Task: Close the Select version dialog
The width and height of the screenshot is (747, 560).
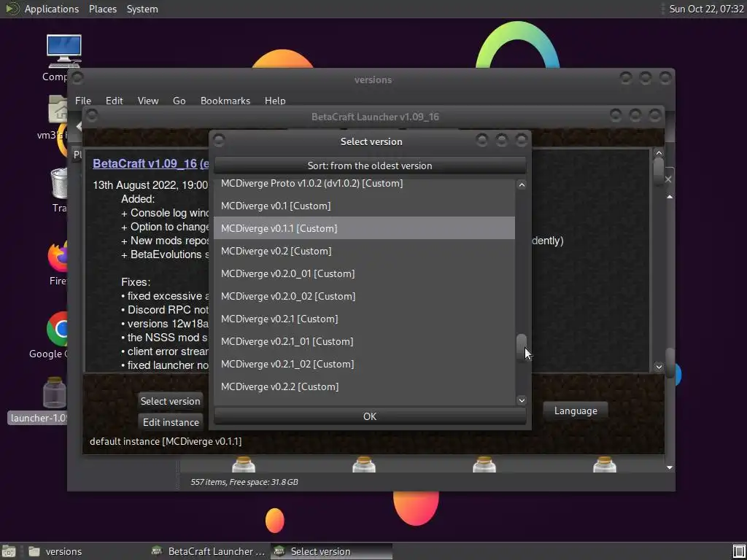Action: 522,140
